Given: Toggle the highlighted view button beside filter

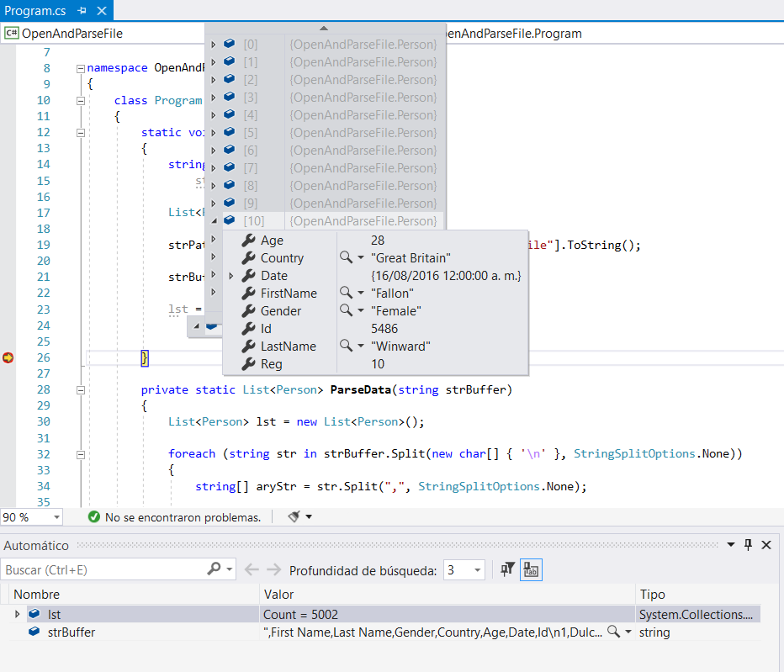Looking at the screenshot, I should pos(531,569).
